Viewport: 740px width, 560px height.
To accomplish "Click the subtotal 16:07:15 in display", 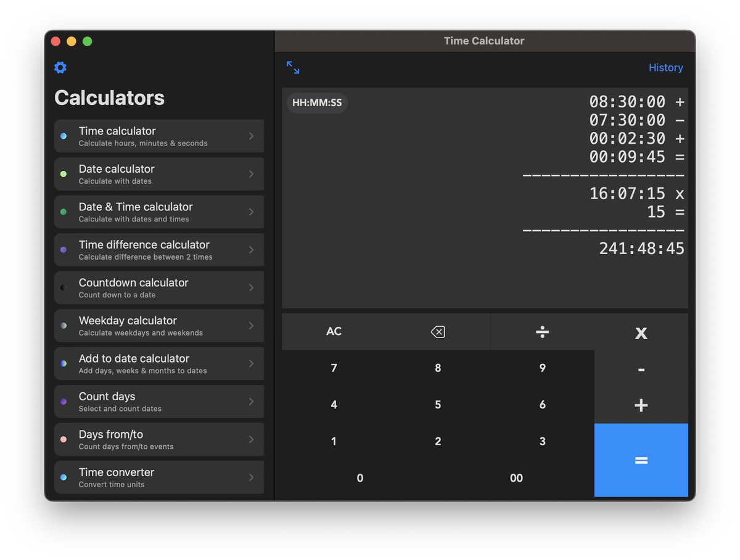I will click(x=627, y=194).
